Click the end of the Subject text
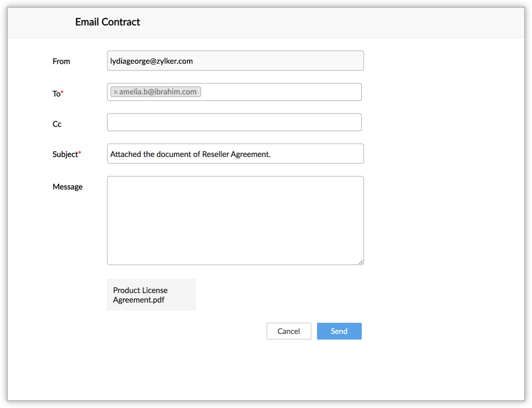Image resolution: width=532 pixels, height=408 pixels. pyautogui.click(x=271, y=154)
